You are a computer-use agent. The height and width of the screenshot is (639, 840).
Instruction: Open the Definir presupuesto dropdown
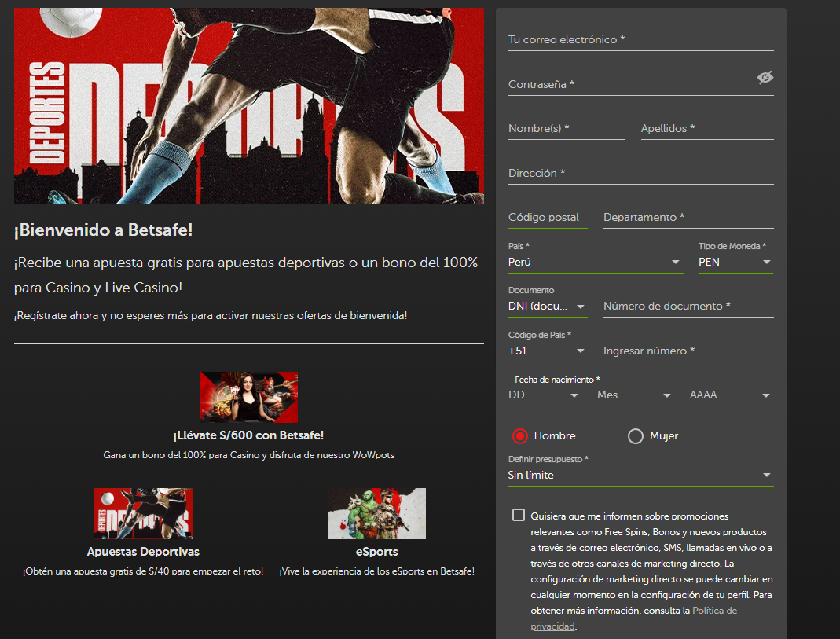pos(640,475)
